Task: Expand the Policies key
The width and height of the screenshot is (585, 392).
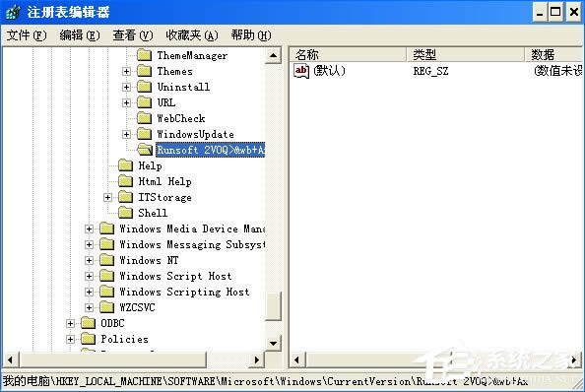Action: (x=71, y=339)
